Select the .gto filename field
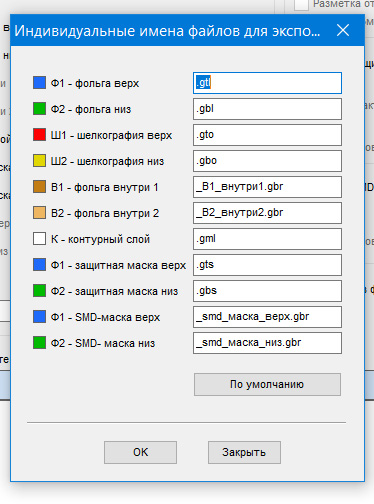 tap(267, 135)
